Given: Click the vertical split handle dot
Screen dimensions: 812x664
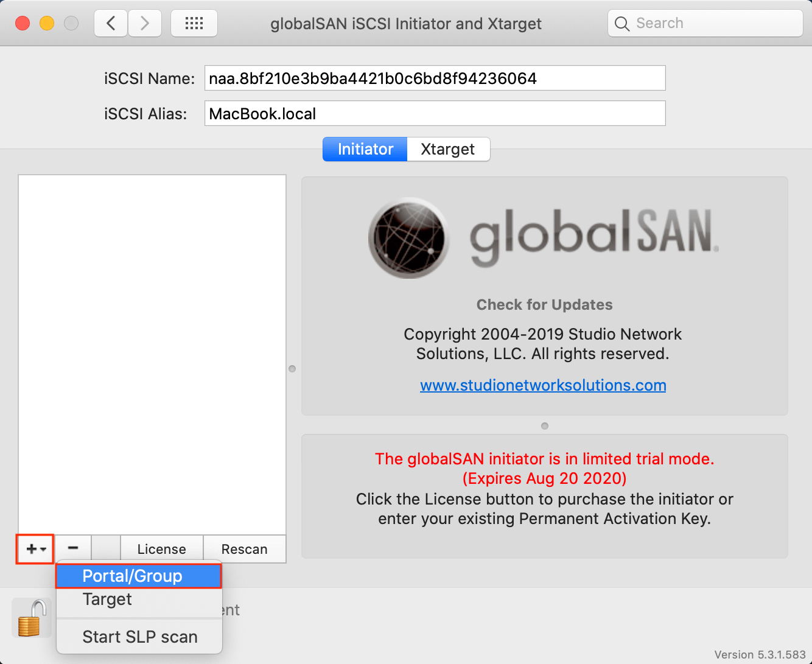Looking at the screenshot, I should (x=292, y=369).
